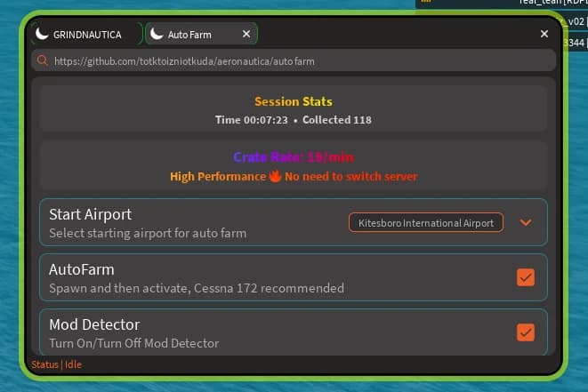Image resolution: width=588 pixels, height=392 pixels.
Task: Click the flame icon beside High Performance
Action: (275, 176)
